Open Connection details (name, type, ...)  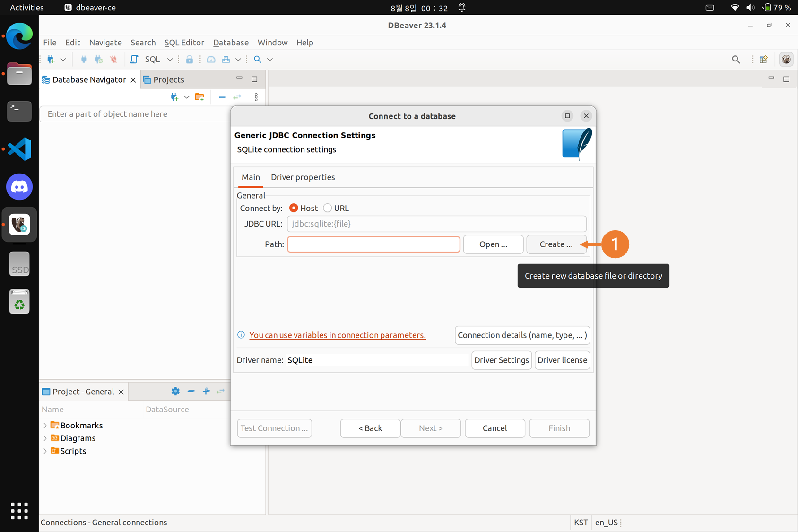click(x=522, y=335)
